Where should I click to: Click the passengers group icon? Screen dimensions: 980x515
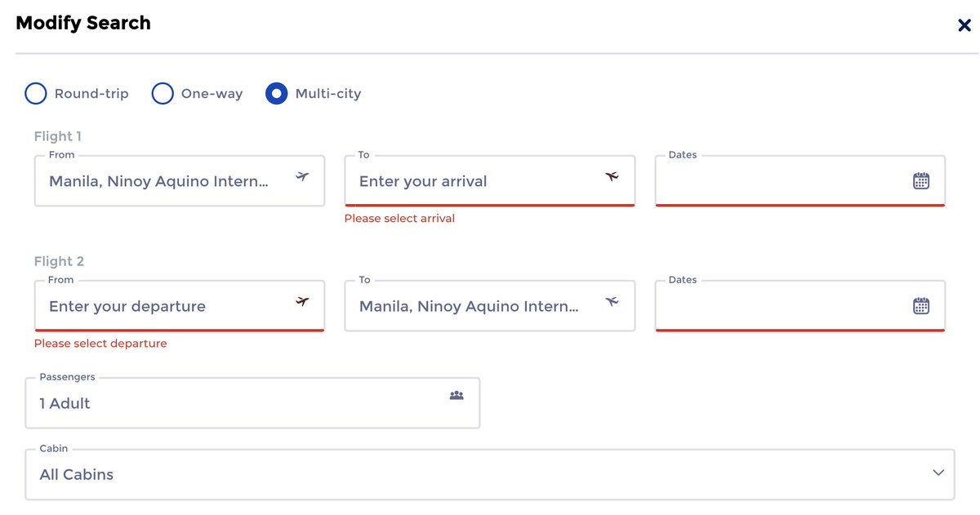[457, 395]
